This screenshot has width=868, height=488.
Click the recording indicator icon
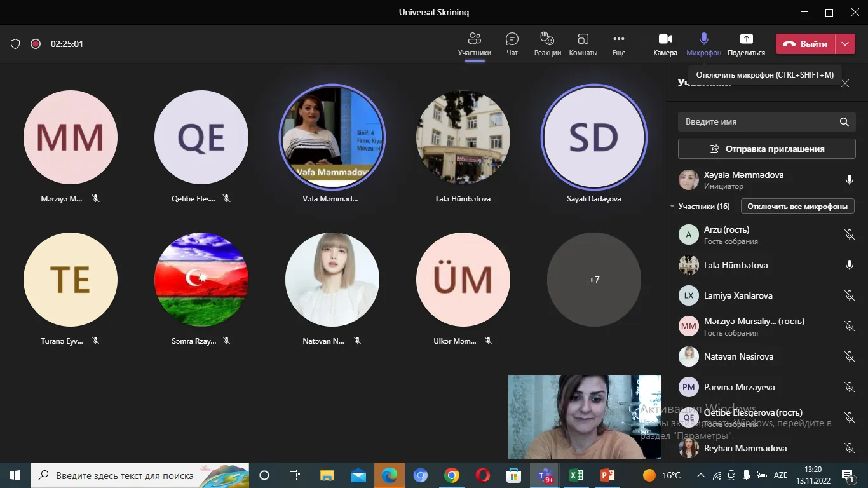click(36, 44)
